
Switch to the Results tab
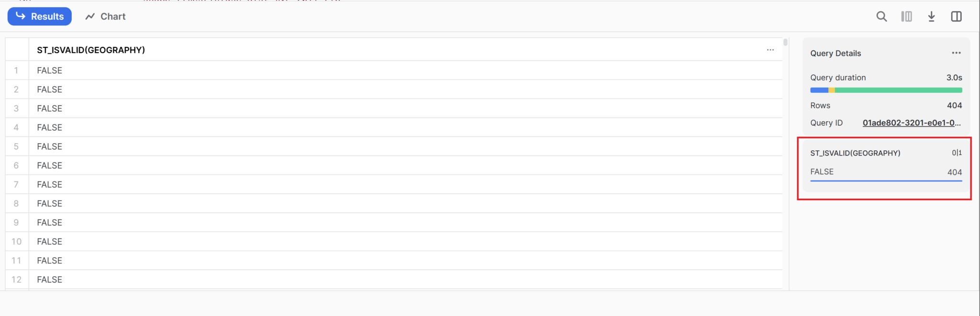click(x=39, y=16)
